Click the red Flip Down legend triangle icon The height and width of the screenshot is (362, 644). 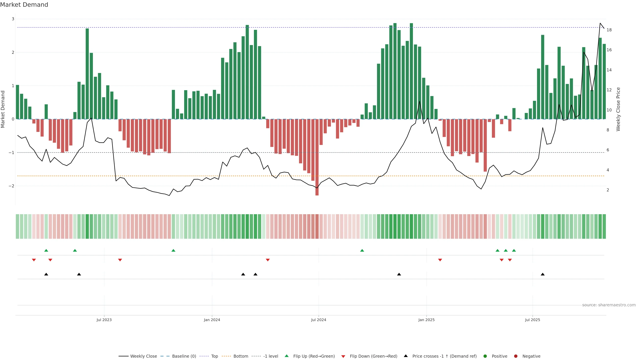[x=343, y=356]
